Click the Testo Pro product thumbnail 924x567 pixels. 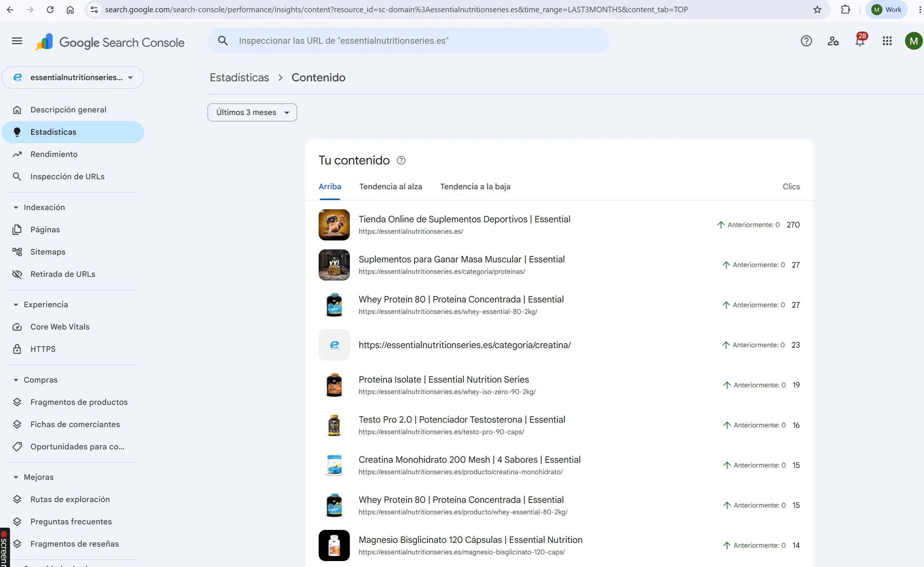(334, 425)
